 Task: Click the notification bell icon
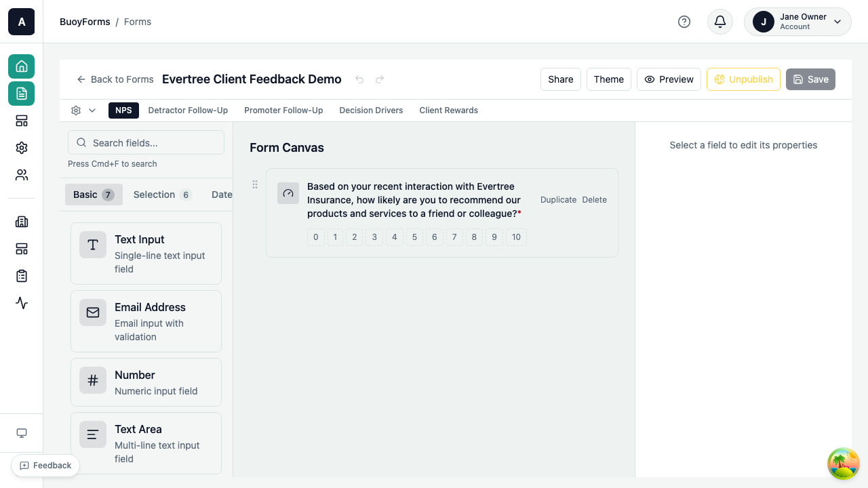pyautogui.click(x=719, y=22)
